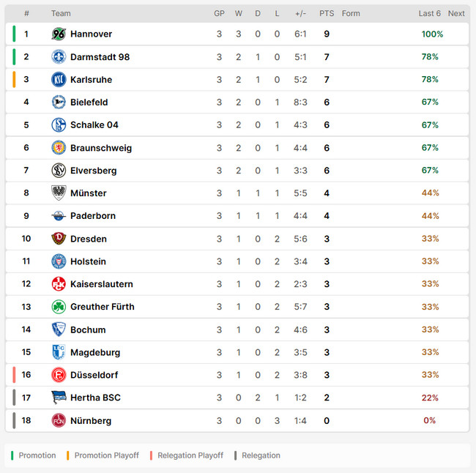Open the Bielefeld team link
476x473 pixels.
89,102
